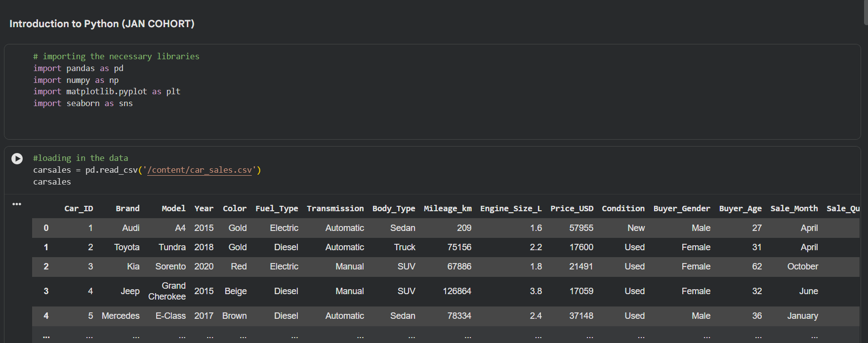Click the heading Introduction to Python (JAN COHORT)
Image resolution: width=868 pixels, height=343 pixels.
[102, 24]
